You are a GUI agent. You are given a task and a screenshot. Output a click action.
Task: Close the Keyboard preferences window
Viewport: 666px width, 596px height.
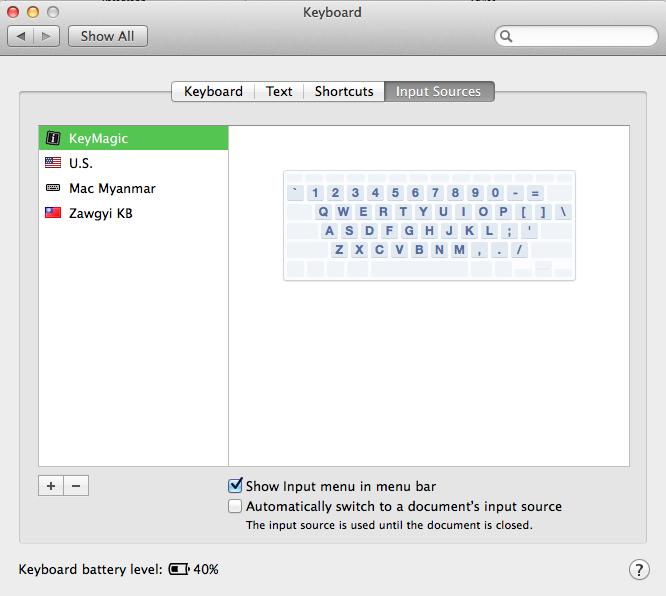13,12
